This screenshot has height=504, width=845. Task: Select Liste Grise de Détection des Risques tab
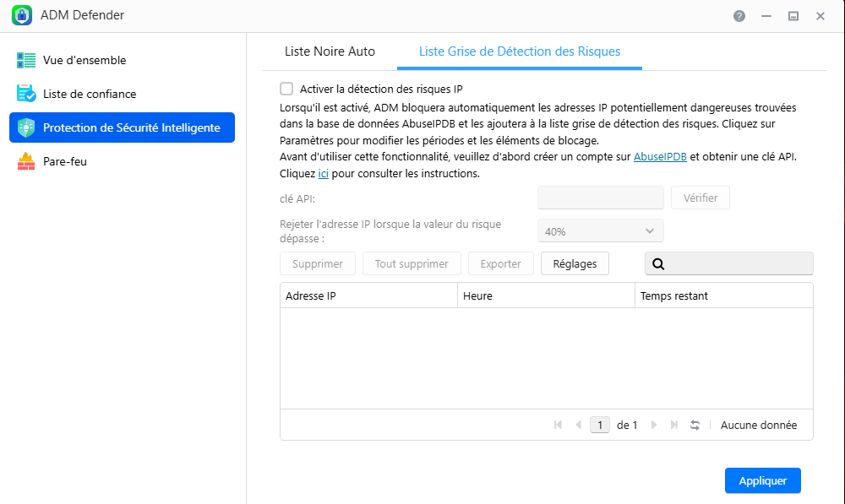(520, 51)
